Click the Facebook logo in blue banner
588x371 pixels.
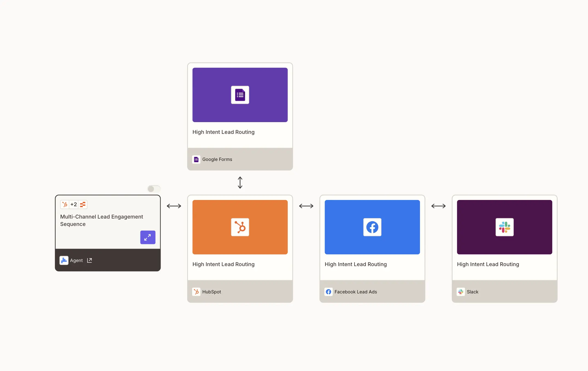point(372,227)
